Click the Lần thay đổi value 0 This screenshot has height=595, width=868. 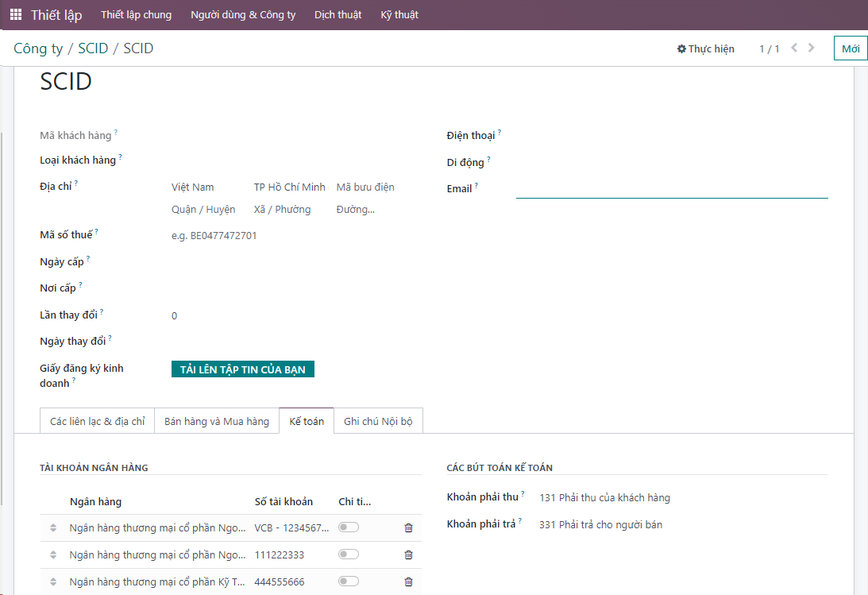(175, 316)
